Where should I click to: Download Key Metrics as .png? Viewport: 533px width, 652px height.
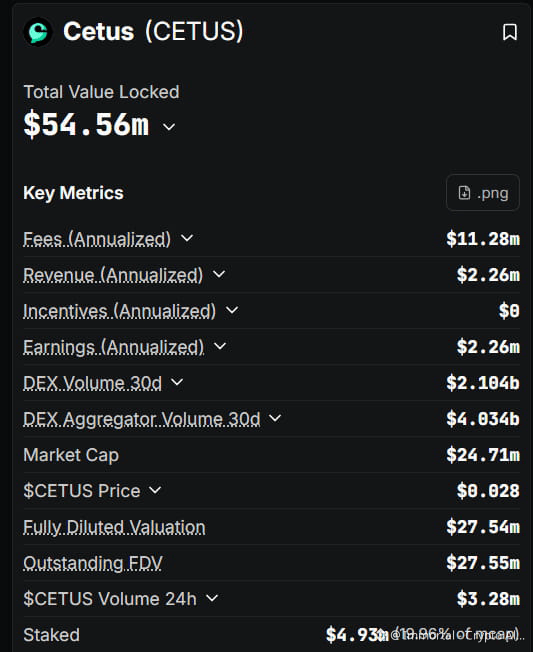click(x=483, y=193)
